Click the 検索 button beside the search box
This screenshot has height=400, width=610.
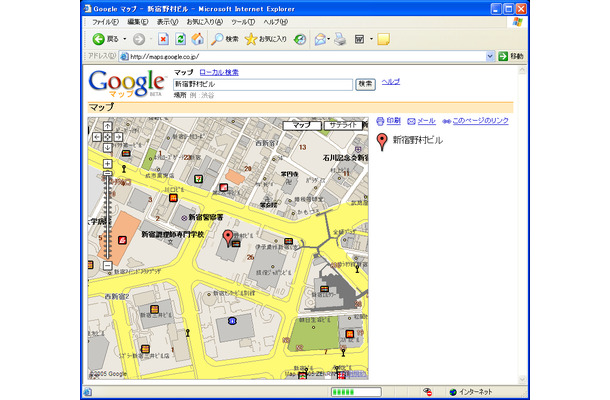tap(365, 84)
